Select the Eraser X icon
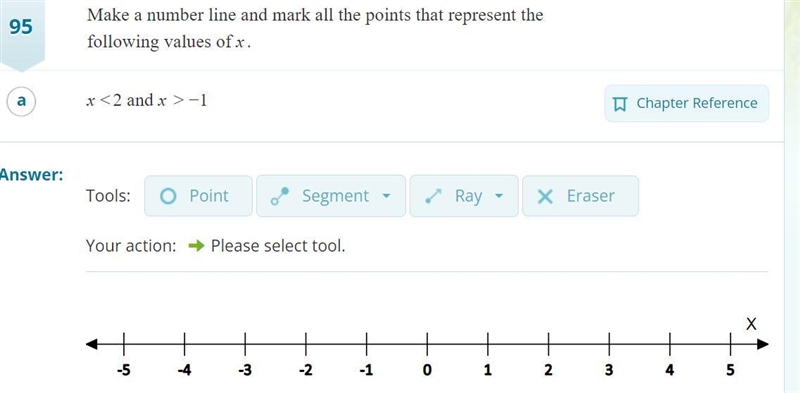 tap(545, 196)
